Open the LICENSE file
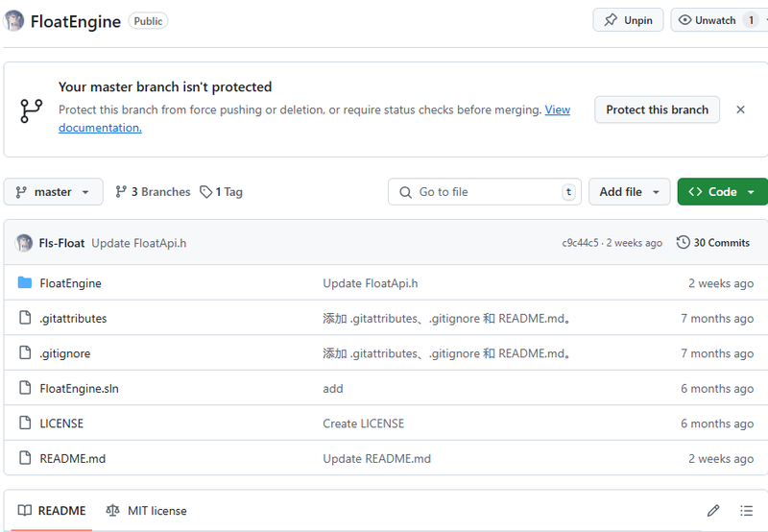Viewport: 768px width, 532px height. coord(61,423)
